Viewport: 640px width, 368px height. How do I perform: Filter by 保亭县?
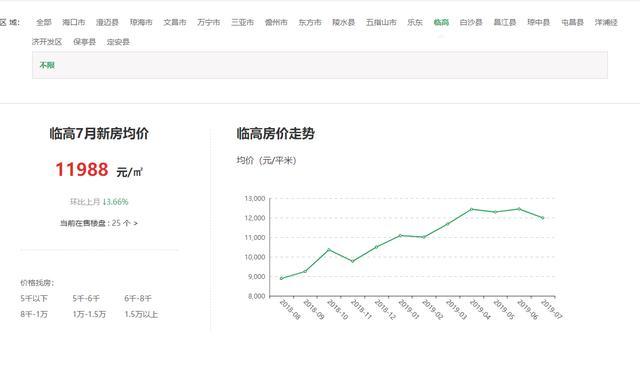coord(84,42)
